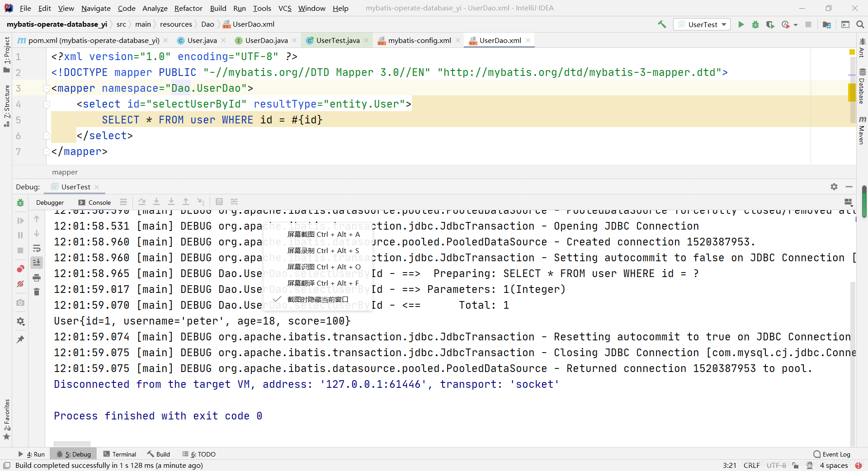Click the console Down the Stack Trace arrow

37,233
